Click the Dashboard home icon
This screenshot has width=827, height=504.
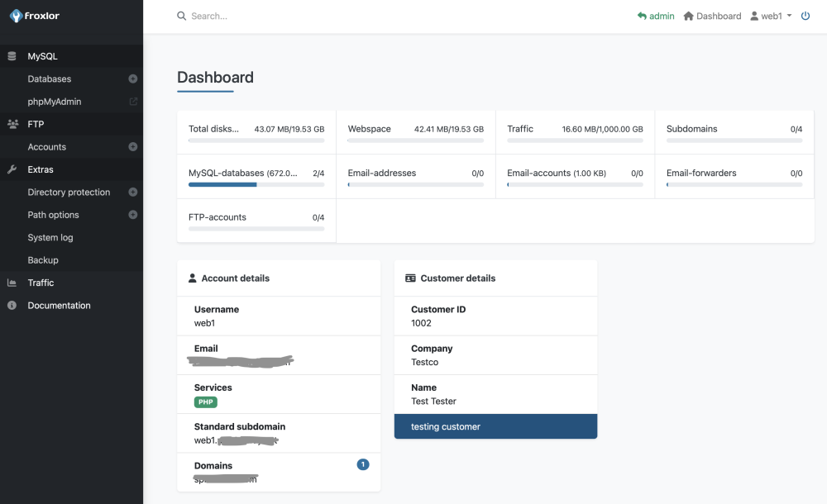(688, 17)
